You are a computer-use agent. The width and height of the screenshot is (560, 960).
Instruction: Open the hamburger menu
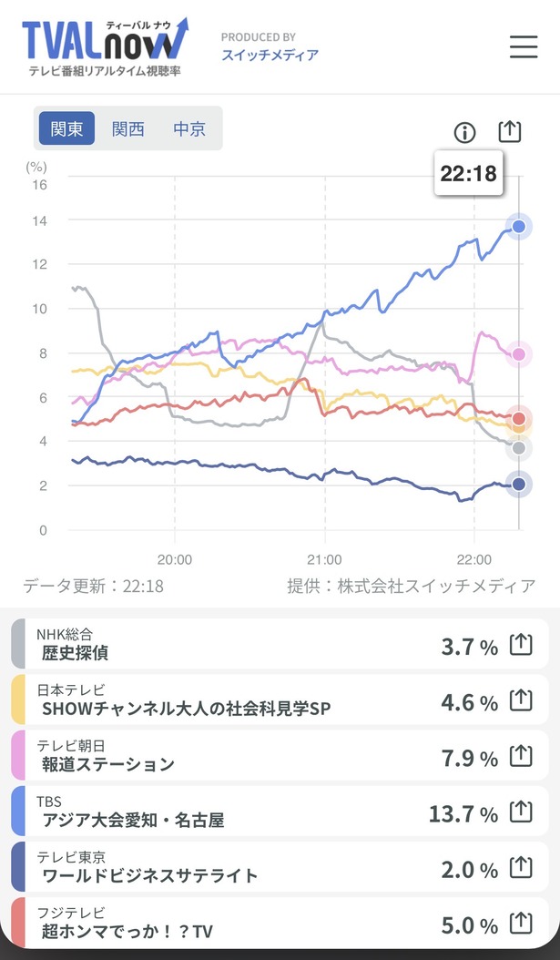(524, 47)
